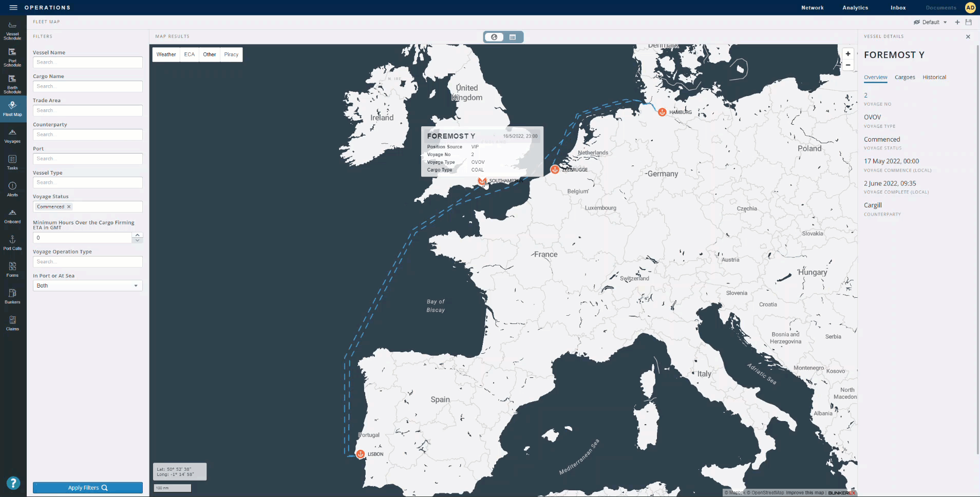Save the current map view layout
The height and width of the screenshot is (497, 980).
(x=968, y=22)
